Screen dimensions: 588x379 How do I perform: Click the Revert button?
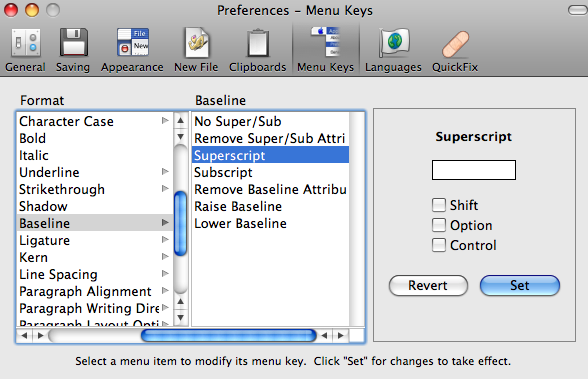(x=428, y=286)
